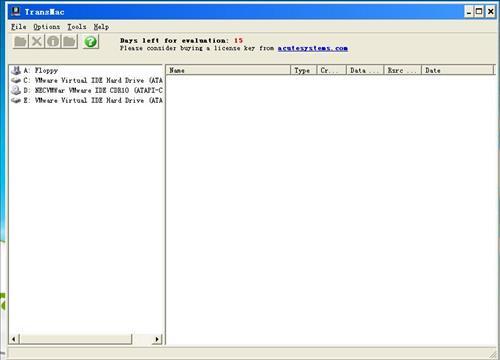Open the Help menu
This screenshot has height=360, width=500.
pyautogui.click(x=101, y=27)
